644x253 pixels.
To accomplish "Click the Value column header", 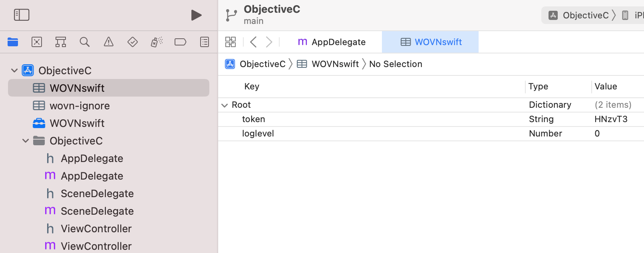I will pos(606,87).
